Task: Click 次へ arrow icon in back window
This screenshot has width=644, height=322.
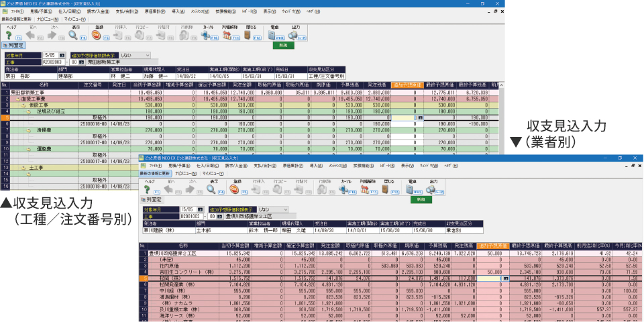Action: pyautogui.click(x=52, y=36)
